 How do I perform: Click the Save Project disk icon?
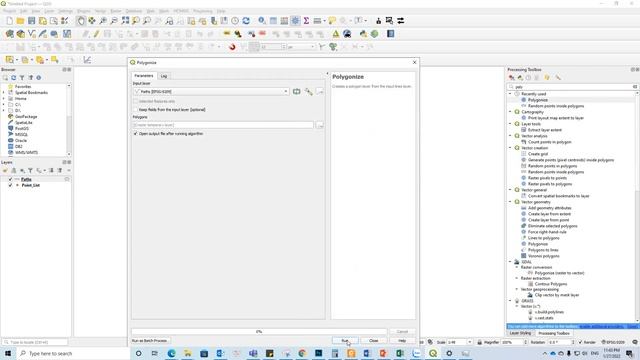(31, 21)
